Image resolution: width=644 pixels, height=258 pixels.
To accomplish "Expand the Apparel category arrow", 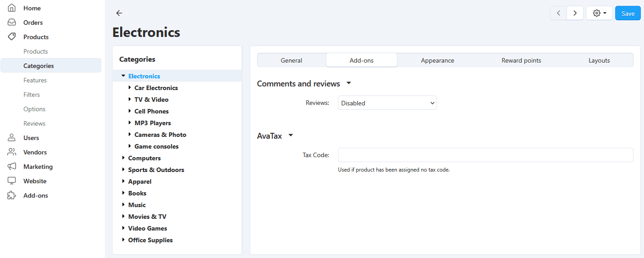I will pos(123,181).
